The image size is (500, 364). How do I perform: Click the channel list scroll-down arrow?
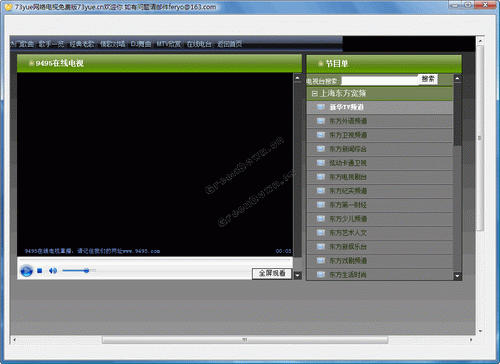tap(457, 276)
